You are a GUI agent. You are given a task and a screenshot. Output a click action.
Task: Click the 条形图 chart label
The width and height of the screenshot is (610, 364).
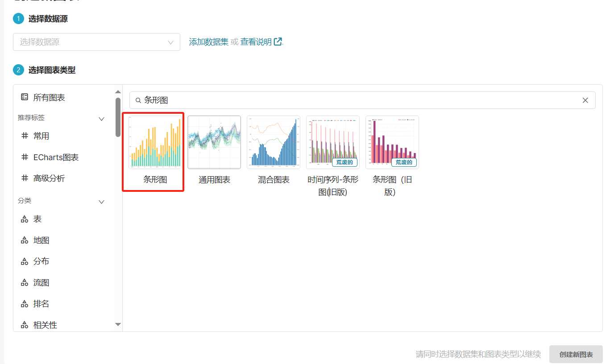155,180
